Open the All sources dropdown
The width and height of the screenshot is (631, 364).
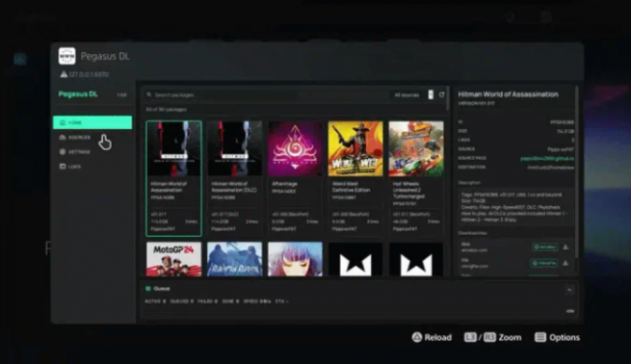point(413,95)
